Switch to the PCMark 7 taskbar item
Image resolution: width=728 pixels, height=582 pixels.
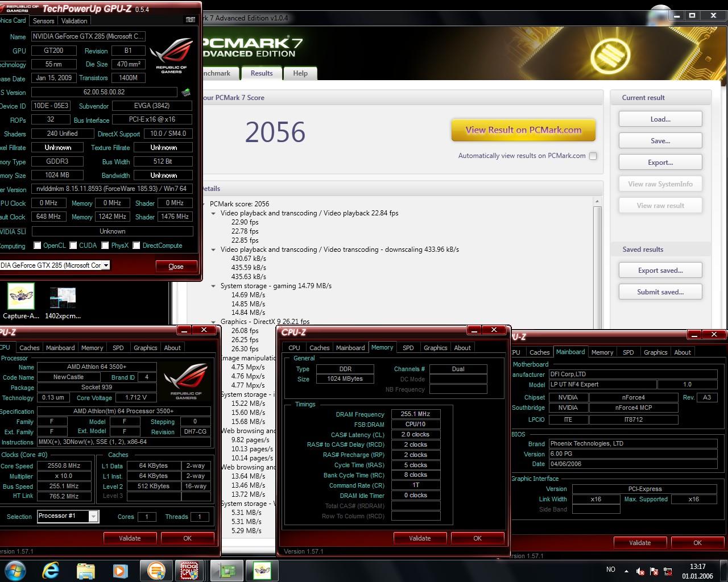(156, 570)
